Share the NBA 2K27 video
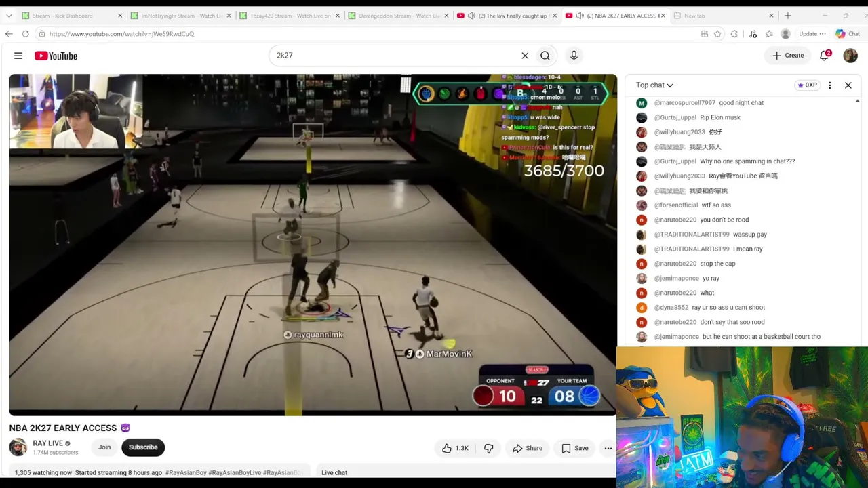Screen dimensions: 868x488 tap(528, 448)
